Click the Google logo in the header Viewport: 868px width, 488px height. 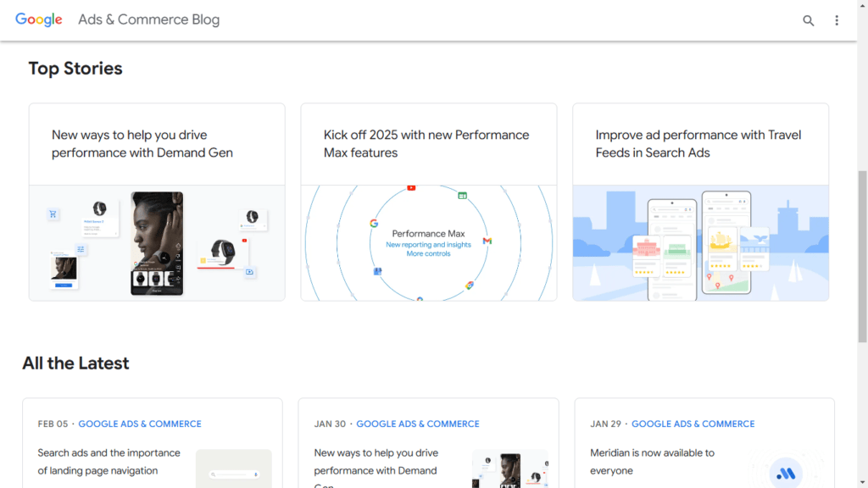coord(39,19)
